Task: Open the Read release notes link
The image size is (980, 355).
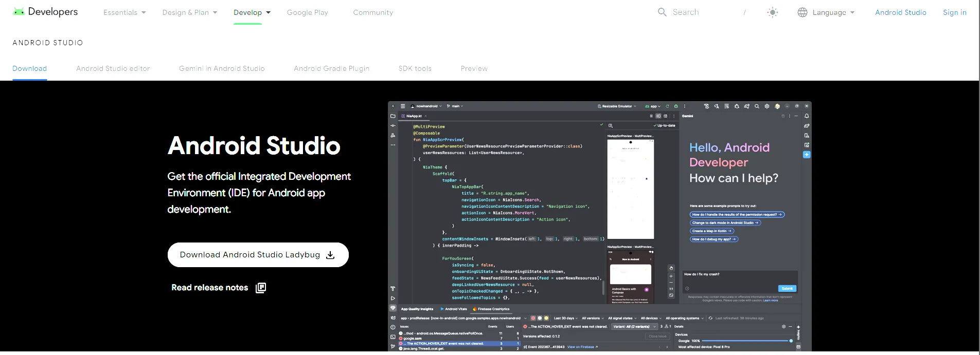Action: (219, 288)
